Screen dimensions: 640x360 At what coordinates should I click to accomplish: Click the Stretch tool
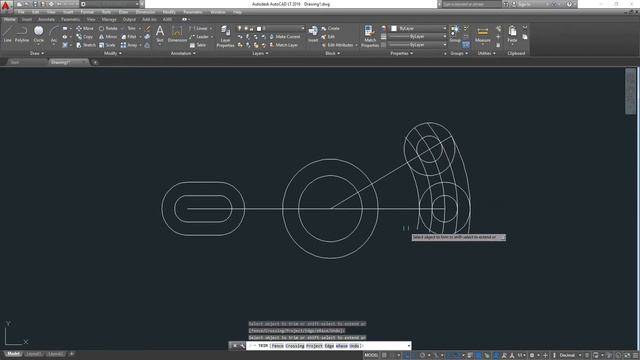point(86,45)
